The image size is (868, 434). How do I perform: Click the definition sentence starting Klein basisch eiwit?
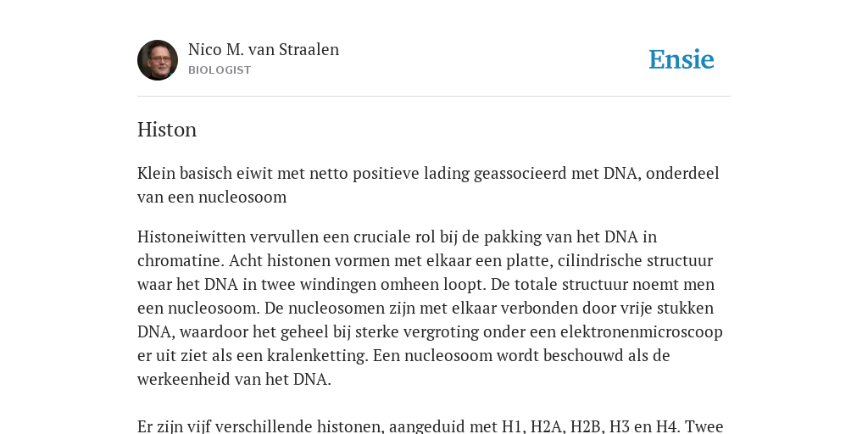[x=428, y=185]
